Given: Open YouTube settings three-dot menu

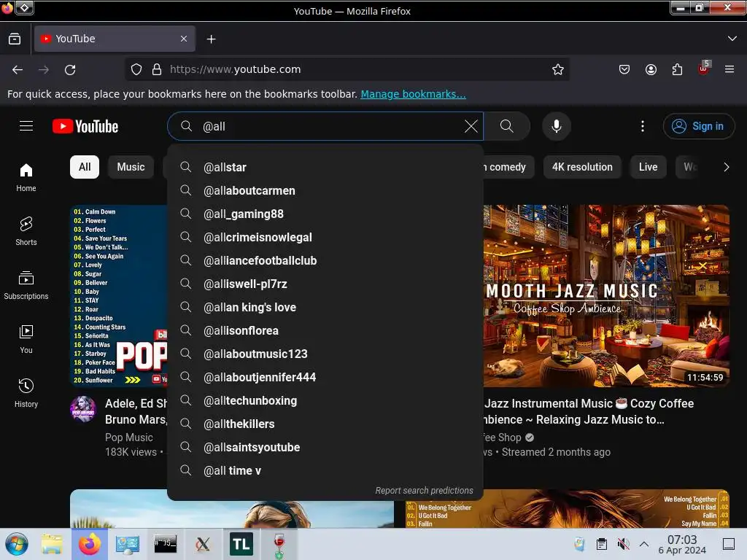Looking at the screenshot, I should point(642,126).
